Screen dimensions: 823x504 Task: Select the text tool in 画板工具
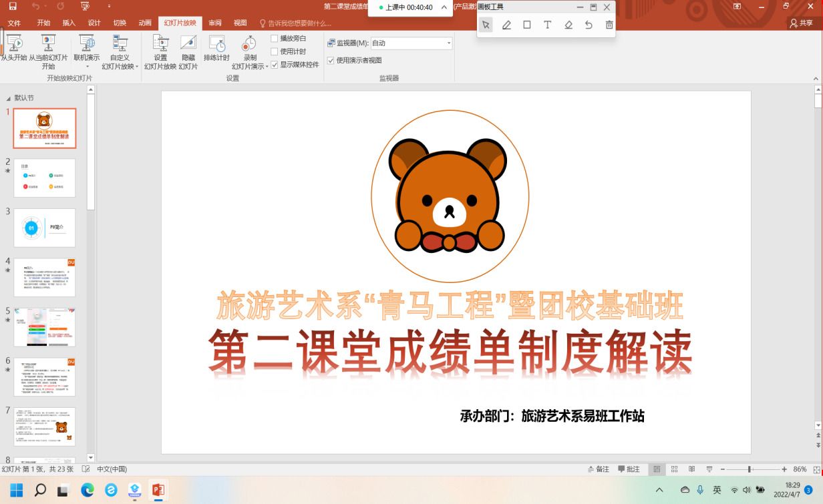pos(548,25)
